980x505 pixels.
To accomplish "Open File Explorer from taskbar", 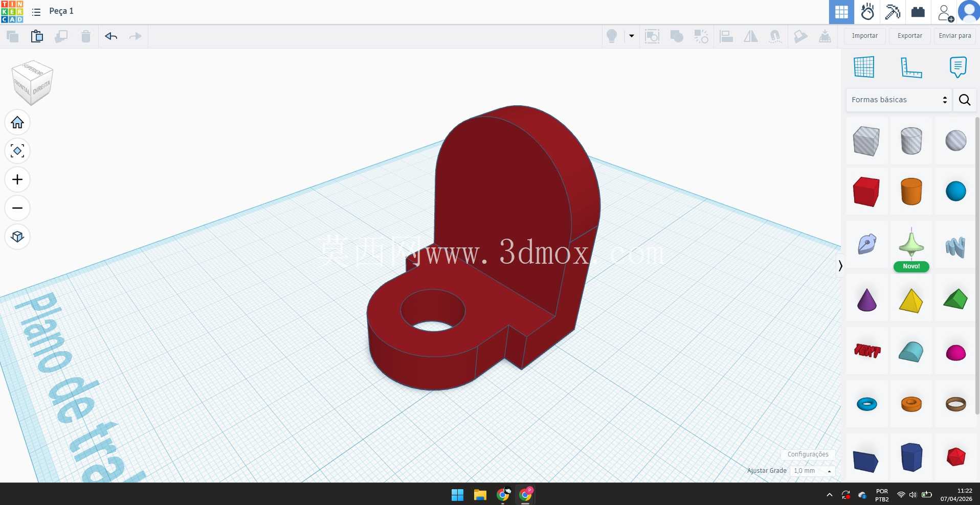I will [480, 495].
